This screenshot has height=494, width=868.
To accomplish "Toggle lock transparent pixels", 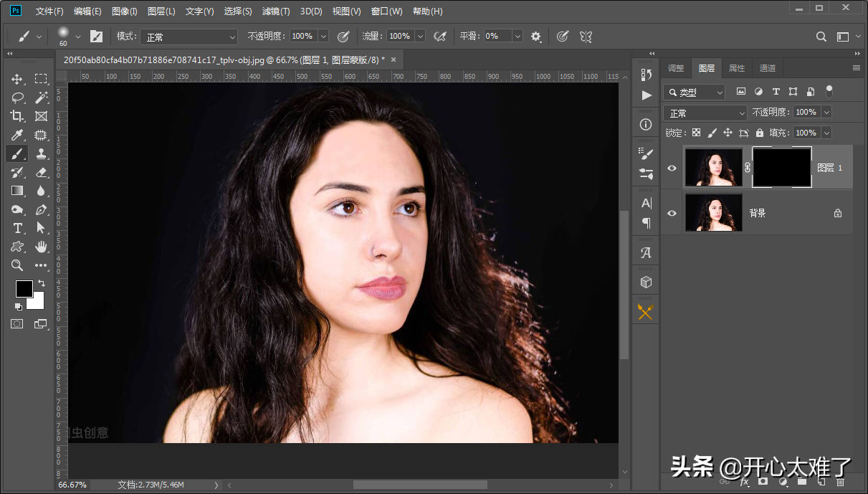I will coord(696,133).
